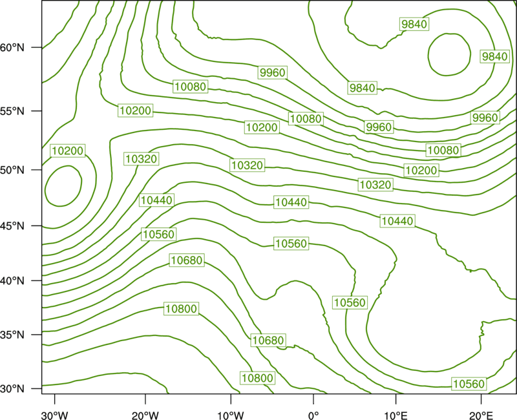Select 10200 label above the oval contour

[68, 151]
